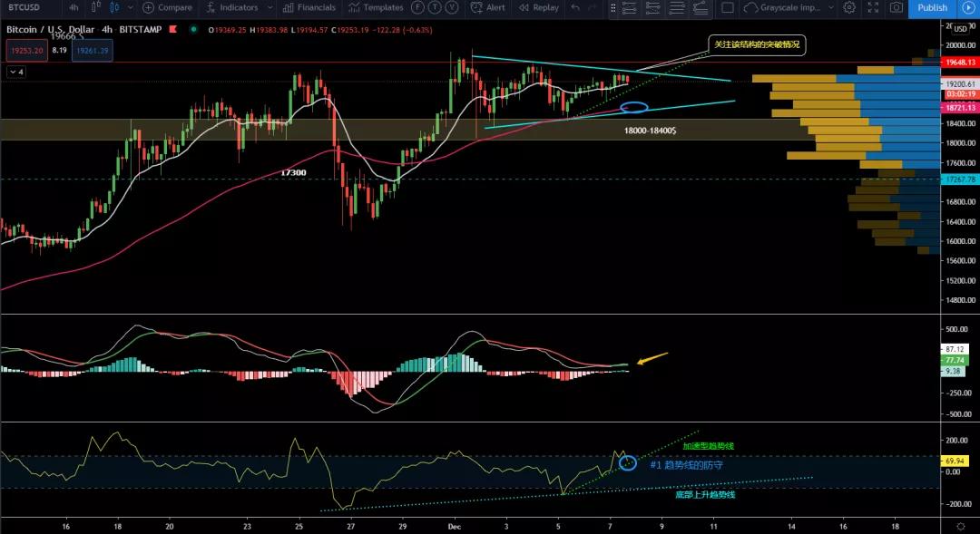Toggle the USD unit on the price axis
The height and width of the screenshot is (534, 980).
pyautogui.click(x=961, y=28)
